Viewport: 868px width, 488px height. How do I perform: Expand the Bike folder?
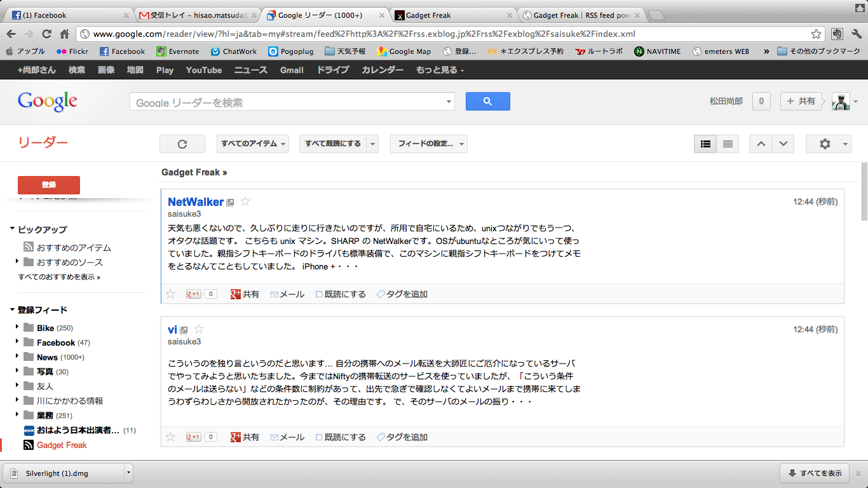click(17, 327)
